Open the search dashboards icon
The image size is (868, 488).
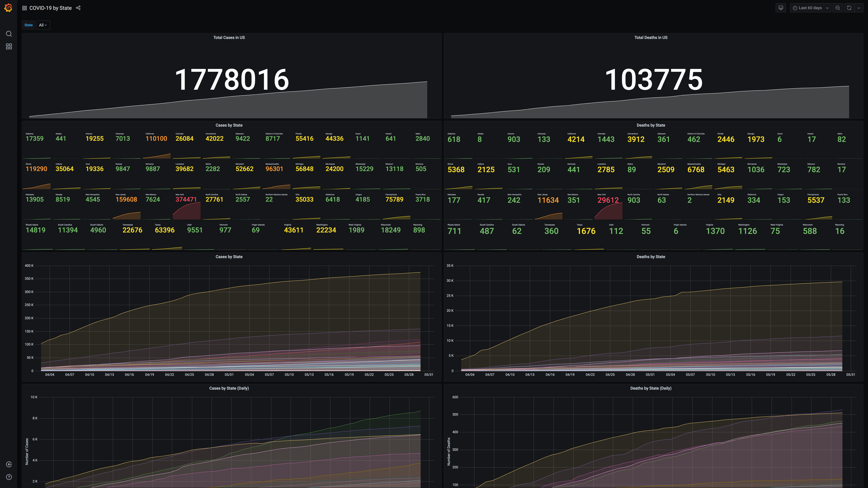pyautogui.click(x=9, y=34)
